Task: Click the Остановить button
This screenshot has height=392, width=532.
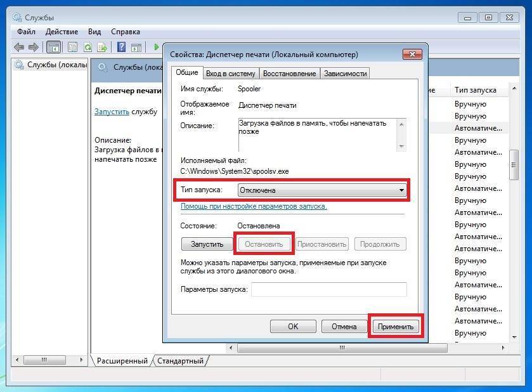Action: (264, 244)
